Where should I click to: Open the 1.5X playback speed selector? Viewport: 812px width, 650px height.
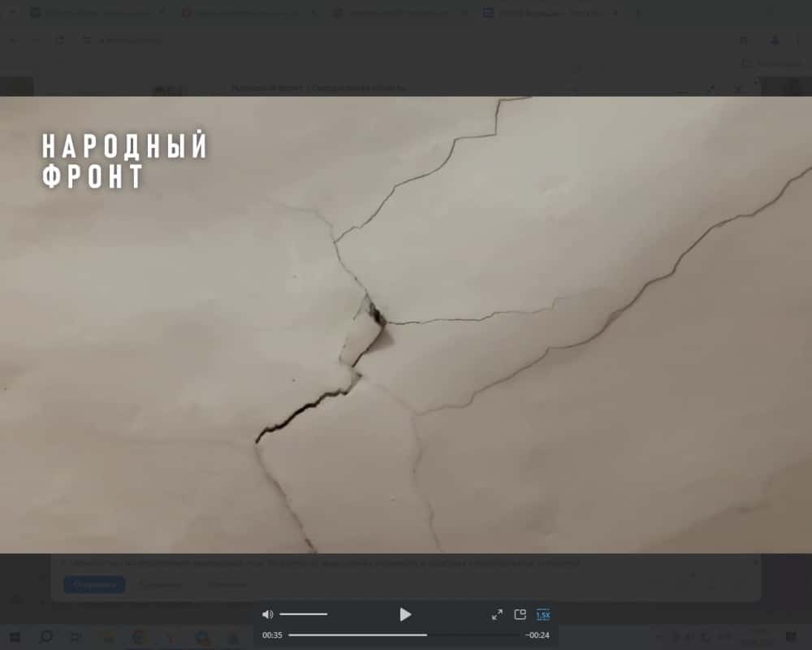[542, 615]
